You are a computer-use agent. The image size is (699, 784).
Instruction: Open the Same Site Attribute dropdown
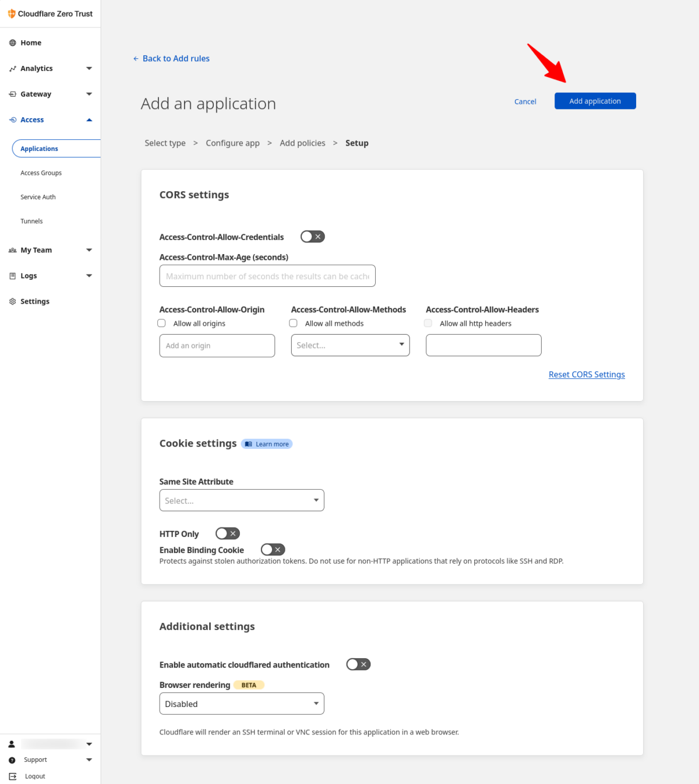(x=241, y=500)
